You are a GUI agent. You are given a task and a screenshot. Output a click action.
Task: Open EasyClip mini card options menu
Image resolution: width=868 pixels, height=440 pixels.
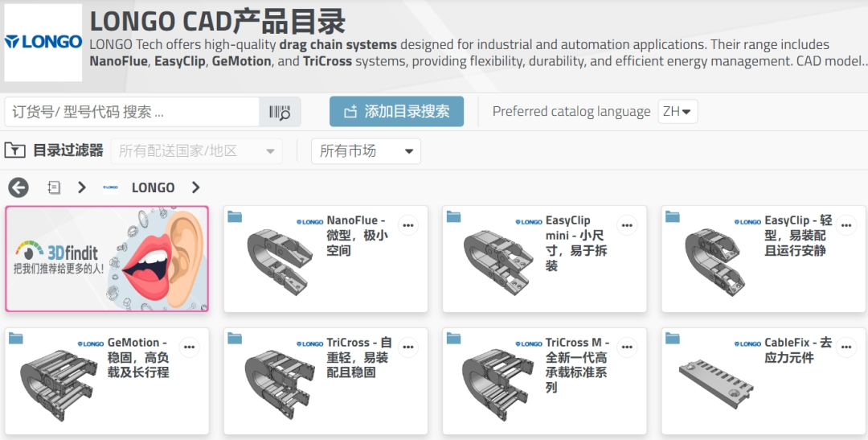point(627,225)
